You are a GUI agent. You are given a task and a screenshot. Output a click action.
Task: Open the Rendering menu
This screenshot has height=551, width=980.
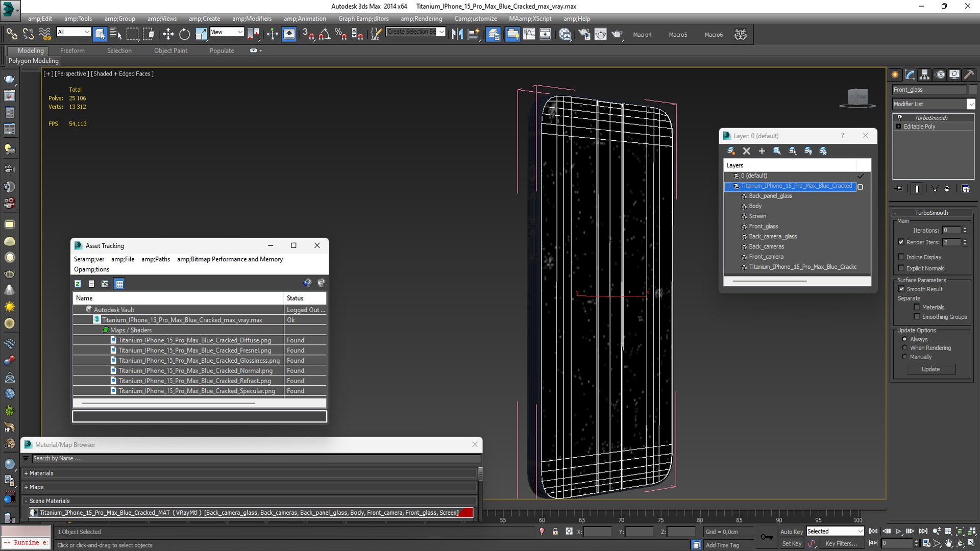pyautogui.click(x=421, y=19)
